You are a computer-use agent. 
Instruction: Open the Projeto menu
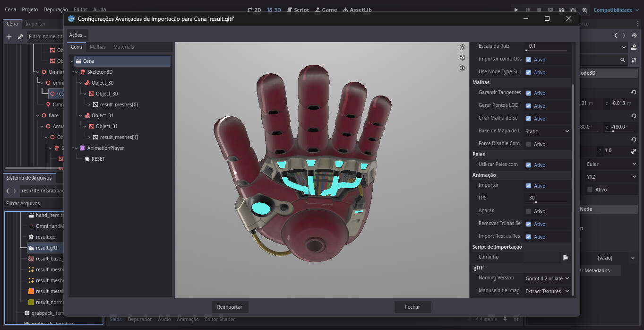(x=30, y=9)
